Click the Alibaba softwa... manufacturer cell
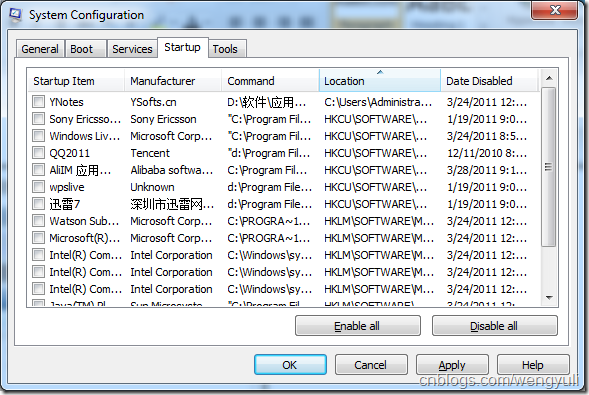 (172, 170)
